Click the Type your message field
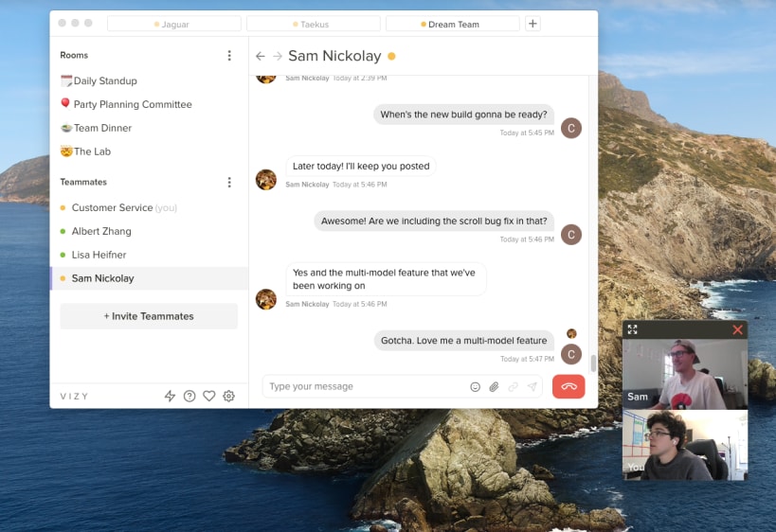The height and width of the screenshot is (532, 776). click(x=367, y=386)
